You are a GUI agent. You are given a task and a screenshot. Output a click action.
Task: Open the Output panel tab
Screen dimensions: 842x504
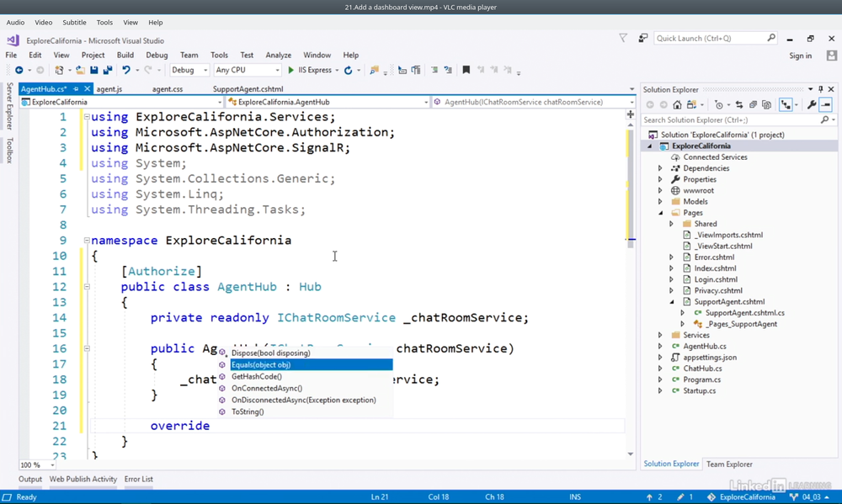30,480
